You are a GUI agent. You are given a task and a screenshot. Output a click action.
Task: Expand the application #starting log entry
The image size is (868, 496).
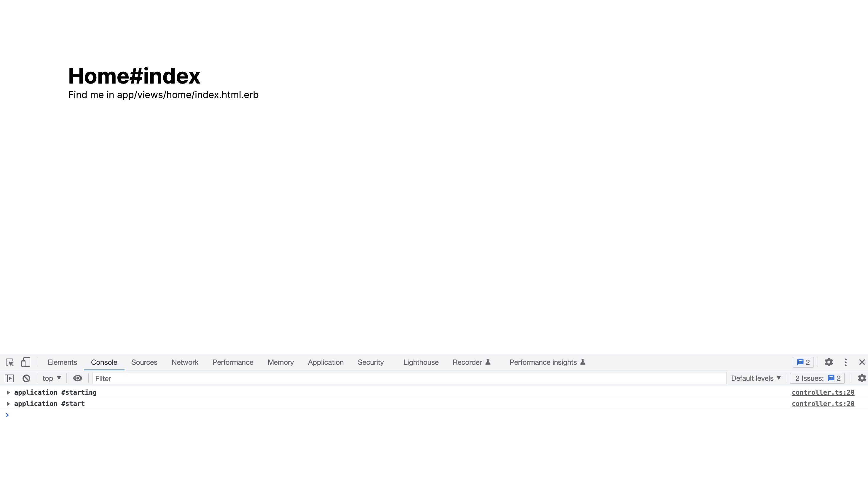(8, 392)
